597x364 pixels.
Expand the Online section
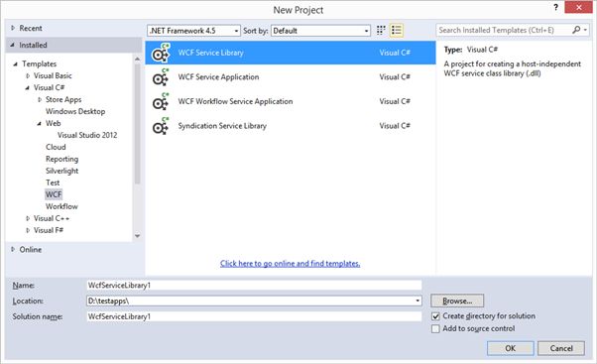(x=13, y=249)
